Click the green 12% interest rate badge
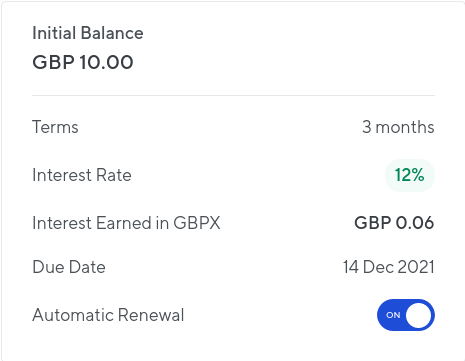Image resolution: width=465 pixels, height=361 pixels. point(410,175)
